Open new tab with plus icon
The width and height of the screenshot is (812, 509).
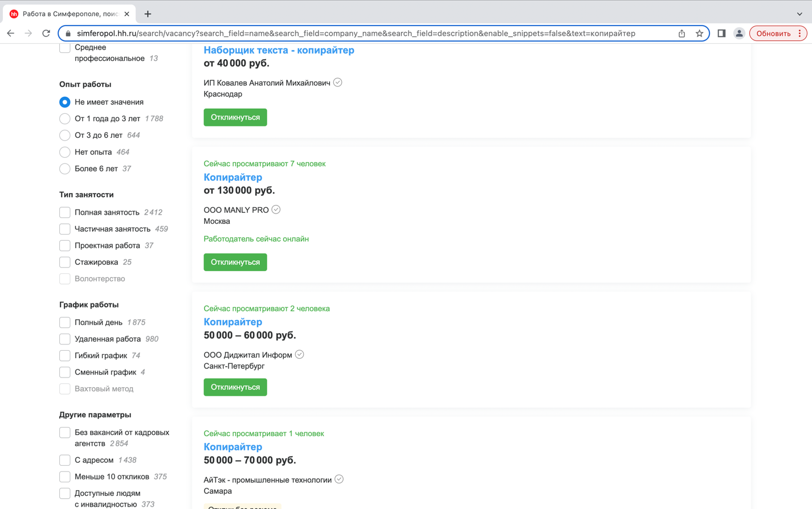coord(148,14)
